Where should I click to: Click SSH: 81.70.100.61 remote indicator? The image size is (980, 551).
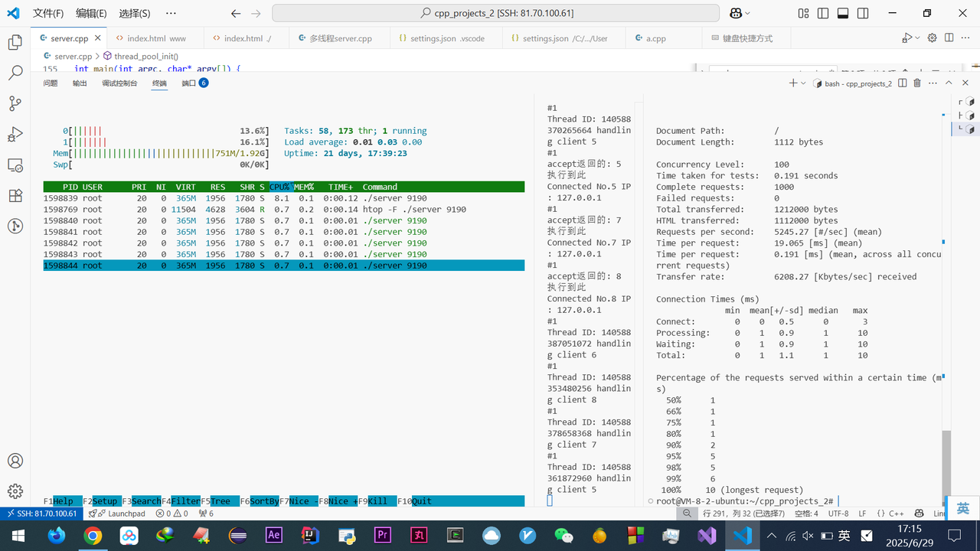41,514
